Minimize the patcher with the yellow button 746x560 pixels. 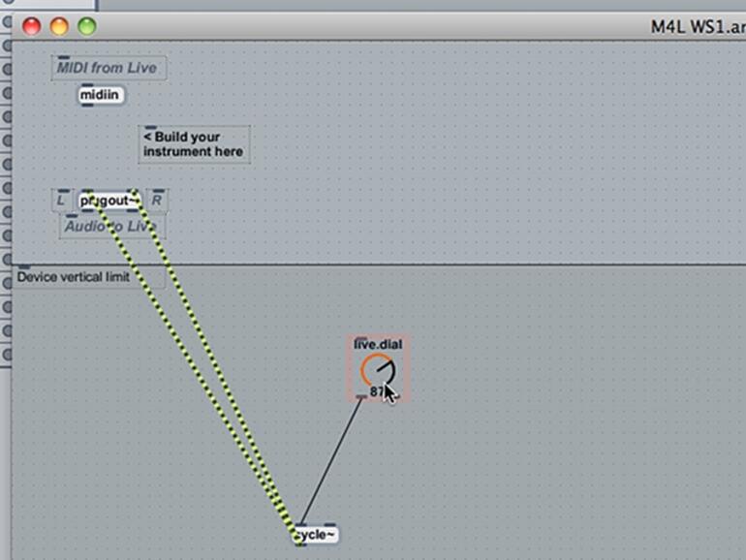pos(59,26)
